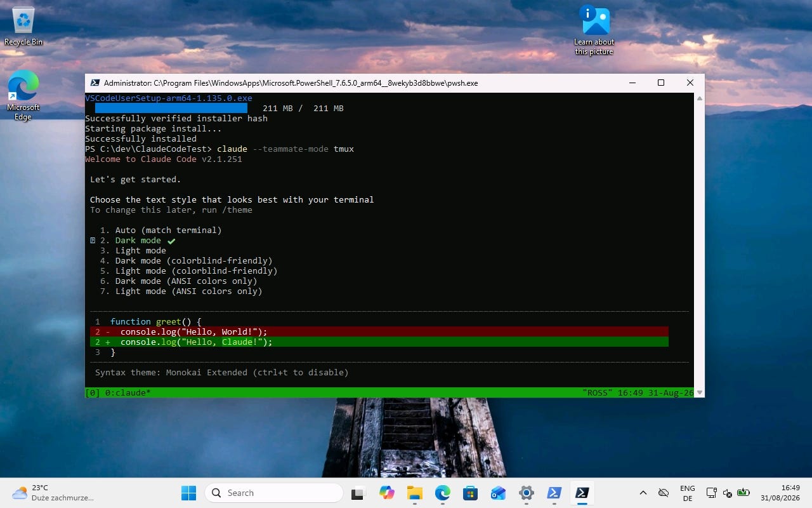This screenshot has height=508, width=812.
Task: Open Outlook from the taskbar
Action: click(x=498, y=493)
